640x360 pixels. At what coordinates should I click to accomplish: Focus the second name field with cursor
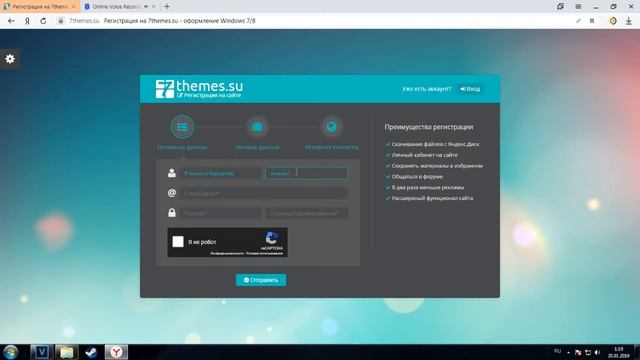pos(307,173)
